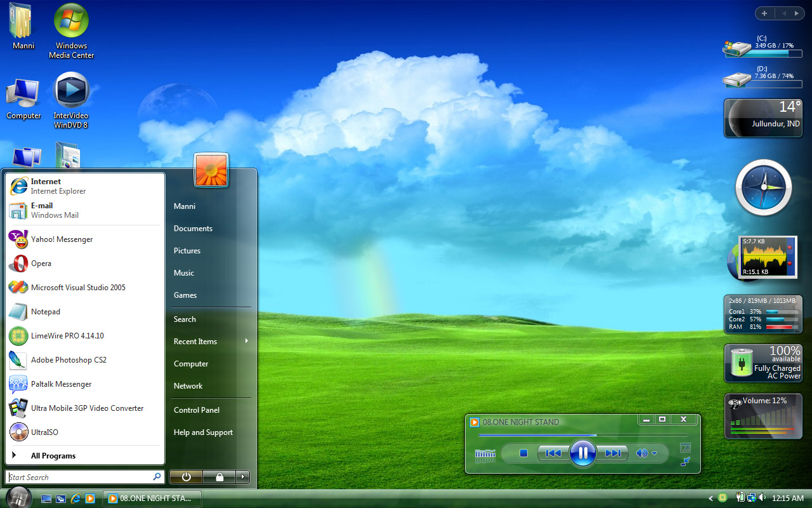Open Internet Explorer from Quick Launch

pyautogui.click(x=75, y=498)
